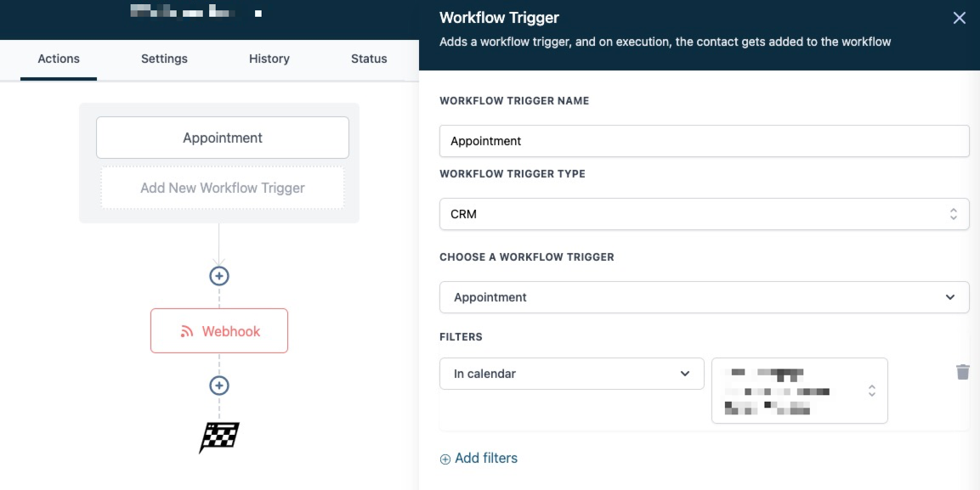The width and height of the screenshot is (980, 490).
Task: Open the Workflow Trigger Type CRM selector
Action: click(705, 214)
